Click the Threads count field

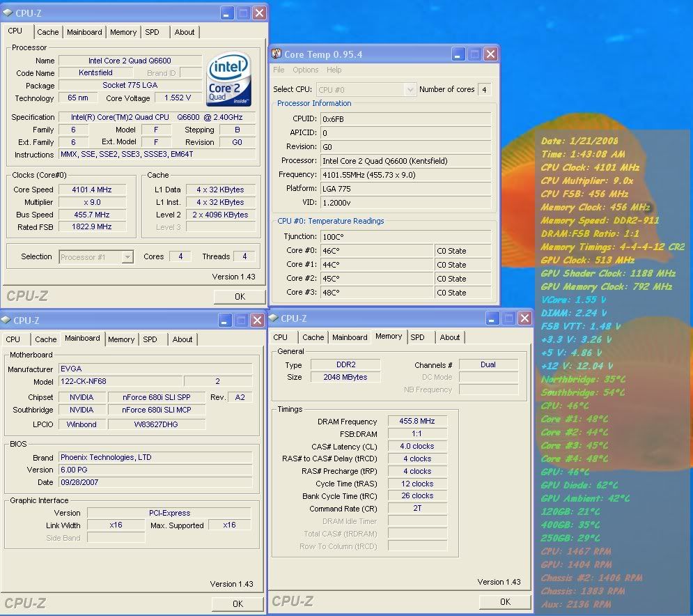244,256
